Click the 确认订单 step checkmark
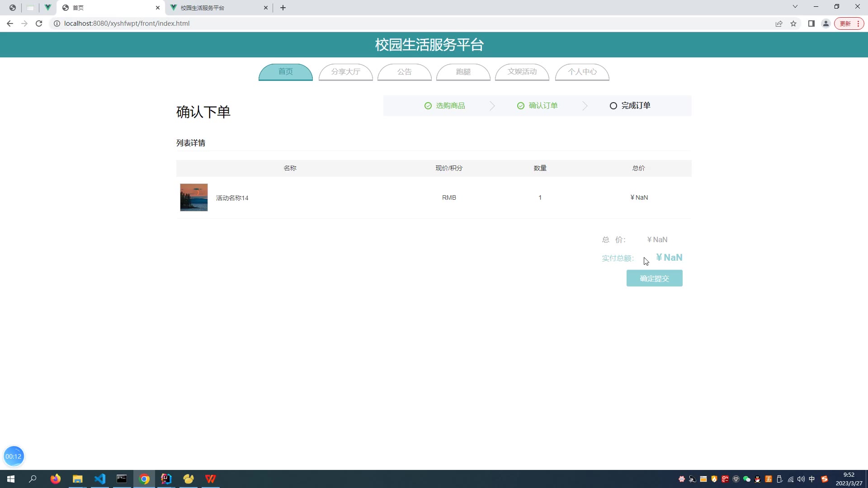Screen dimensions: 868x488 (520, 106)
